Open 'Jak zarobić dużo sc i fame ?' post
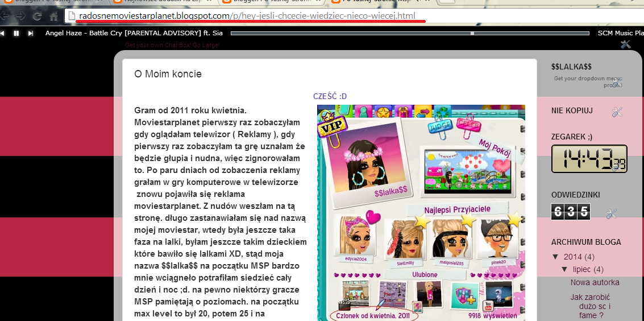Image resolution: width=644 pixels, height=321 pixels. 591,306
